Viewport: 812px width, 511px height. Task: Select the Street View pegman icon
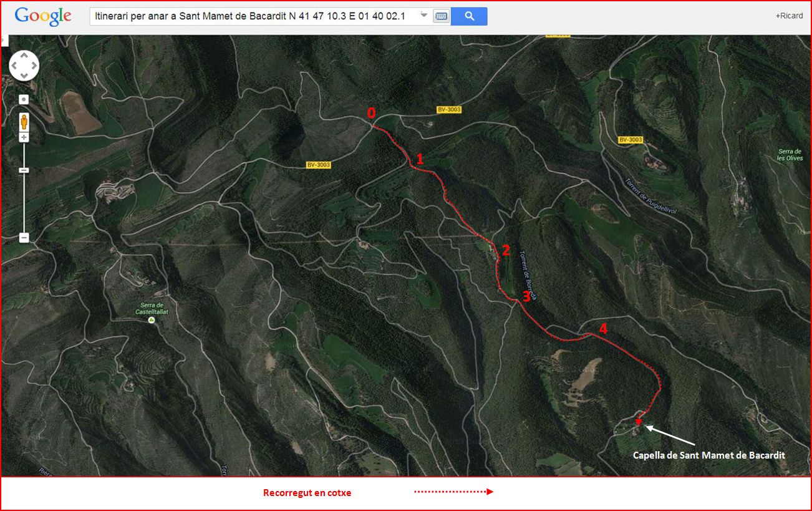(x=24, y=120)
